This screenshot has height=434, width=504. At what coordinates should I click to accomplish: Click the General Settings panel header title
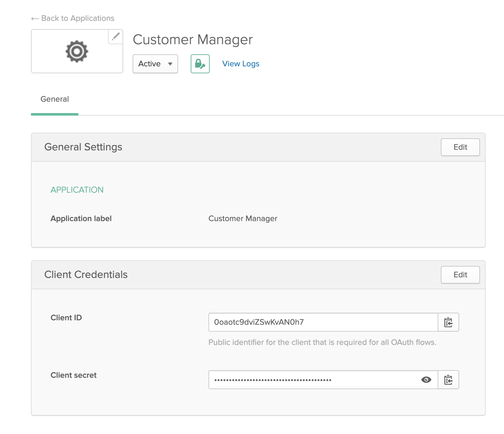[x=83, y=147]
